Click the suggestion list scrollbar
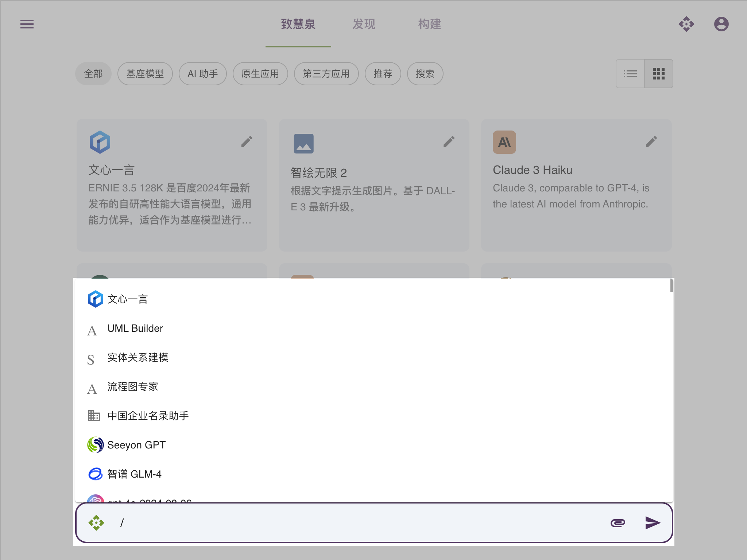This screenshot has height=560, width=747. (671, 285)
